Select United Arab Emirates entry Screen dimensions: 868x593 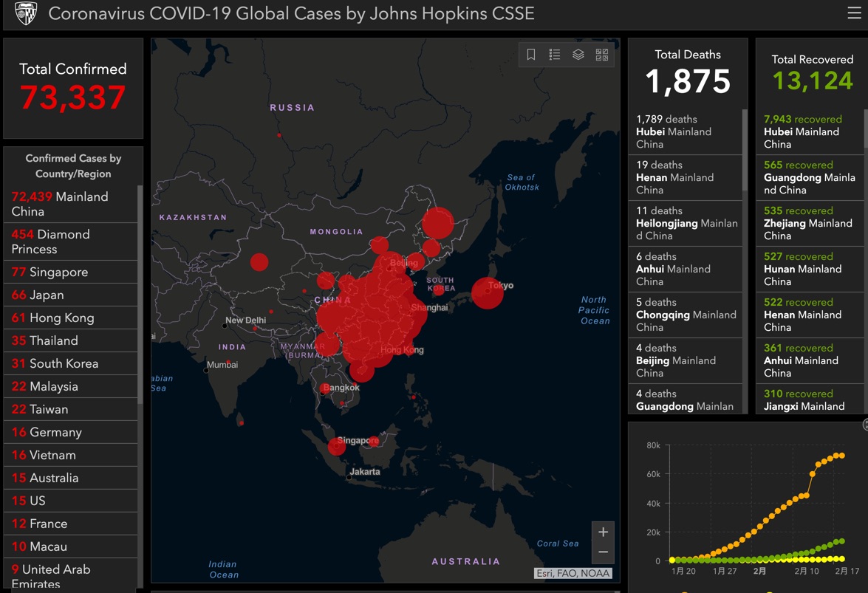(70, 575)
